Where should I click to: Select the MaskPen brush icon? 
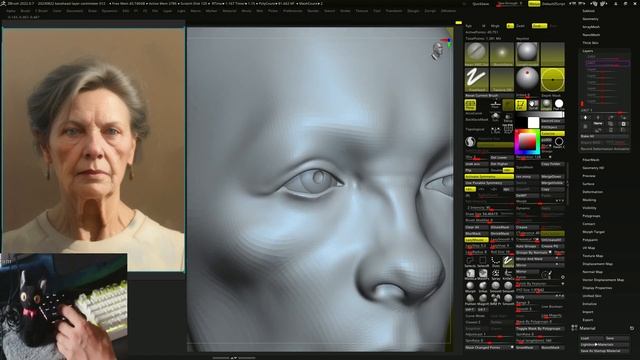(x=483, y=273)
